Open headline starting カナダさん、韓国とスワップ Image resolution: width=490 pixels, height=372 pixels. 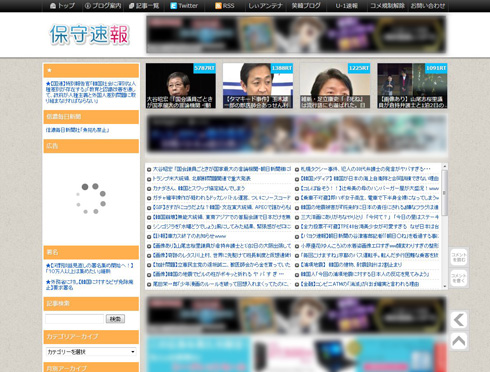199,188
